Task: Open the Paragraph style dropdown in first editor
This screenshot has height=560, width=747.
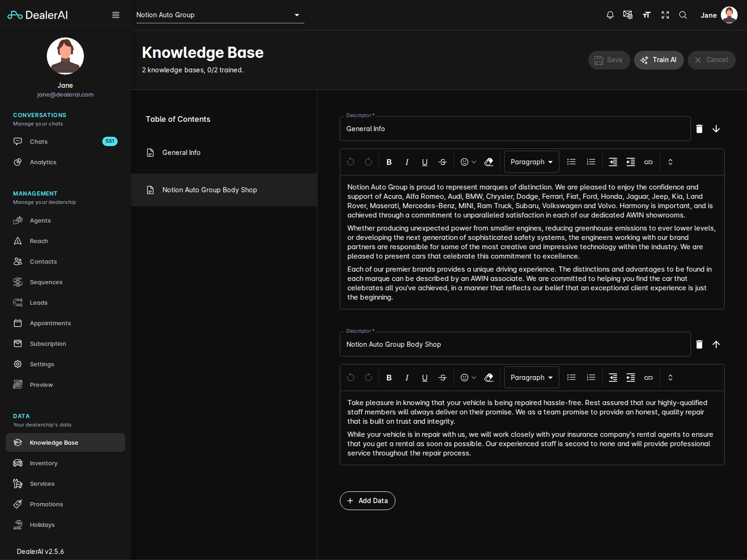Action: point(531,161)
